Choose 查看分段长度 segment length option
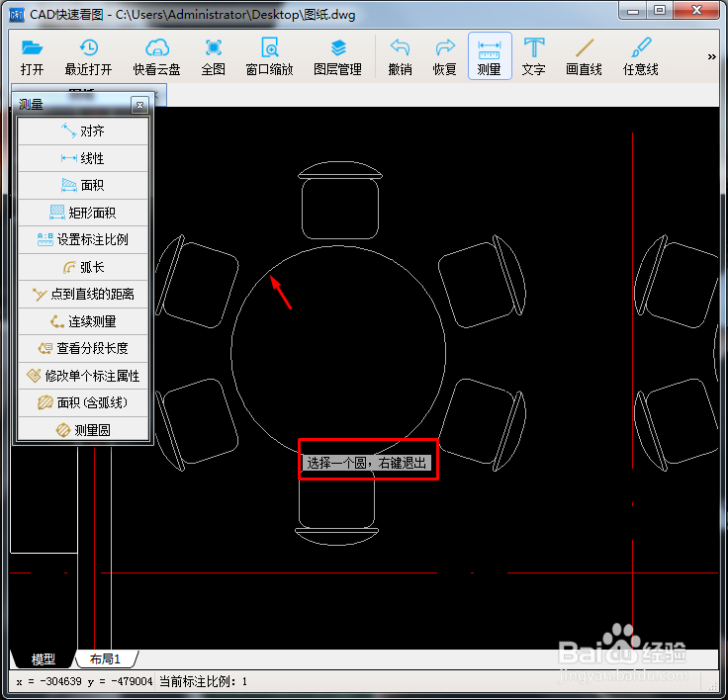Viewport: 728px width, 700px height. [83, 348]
